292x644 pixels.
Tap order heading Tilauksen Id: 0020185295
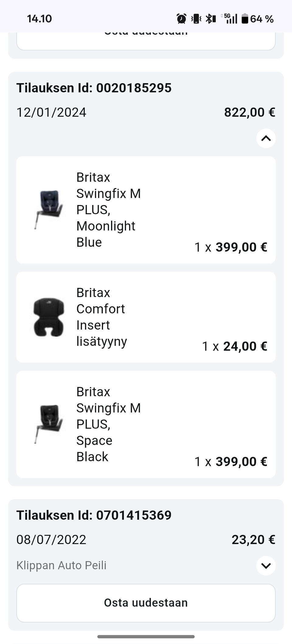pos(94,88)
